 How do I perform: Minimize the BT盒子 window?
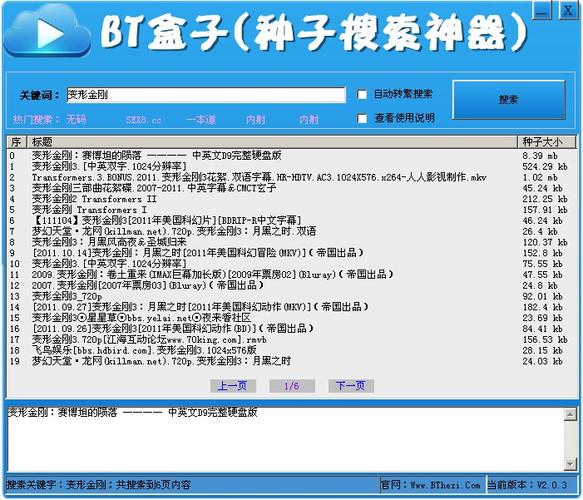pos(542,10)
